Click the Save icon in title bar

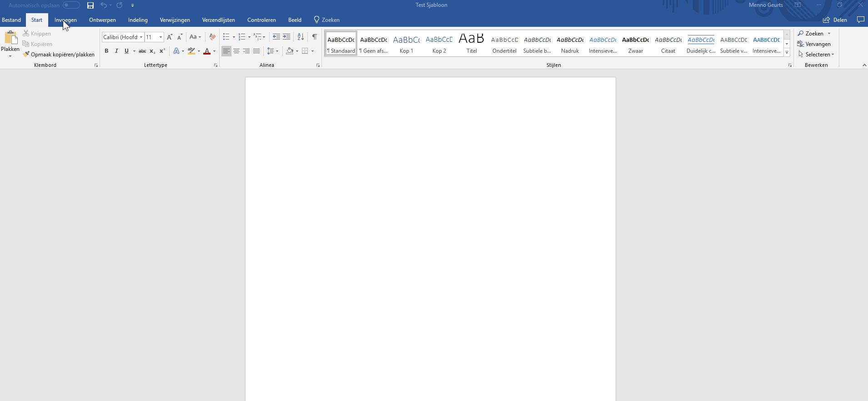pyautogui.click(x=90, y=5)
